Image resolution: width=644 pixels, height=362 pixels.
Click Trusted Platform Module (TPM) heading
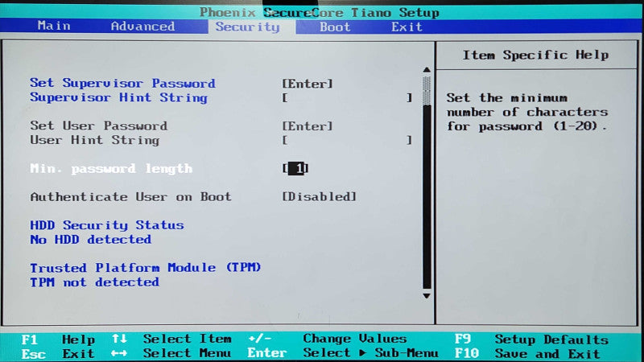click(146, 268)
